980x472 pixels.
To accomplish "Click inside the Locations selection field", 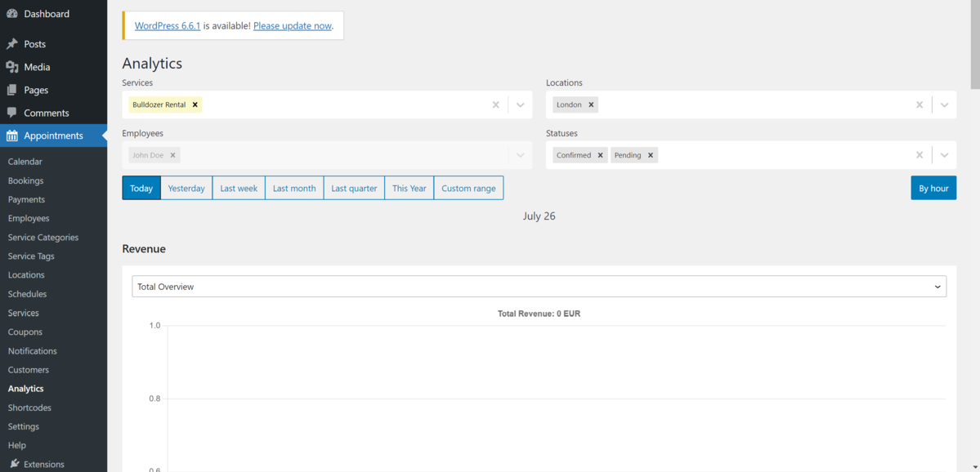I will [x=750, y=105].
